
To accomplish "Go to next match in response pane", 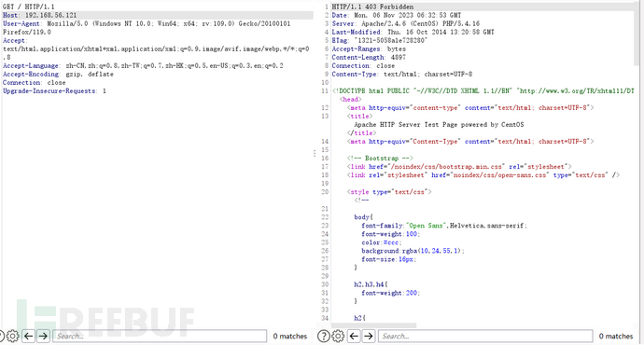I will 369,336.
